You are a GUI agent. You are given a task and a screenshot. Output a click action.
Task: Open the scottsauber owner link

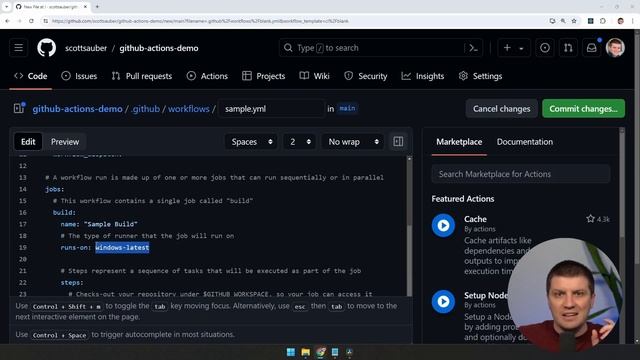86,48
